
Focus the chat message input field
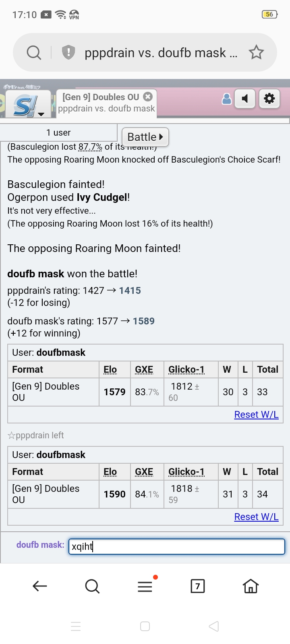tap(176, 547)
